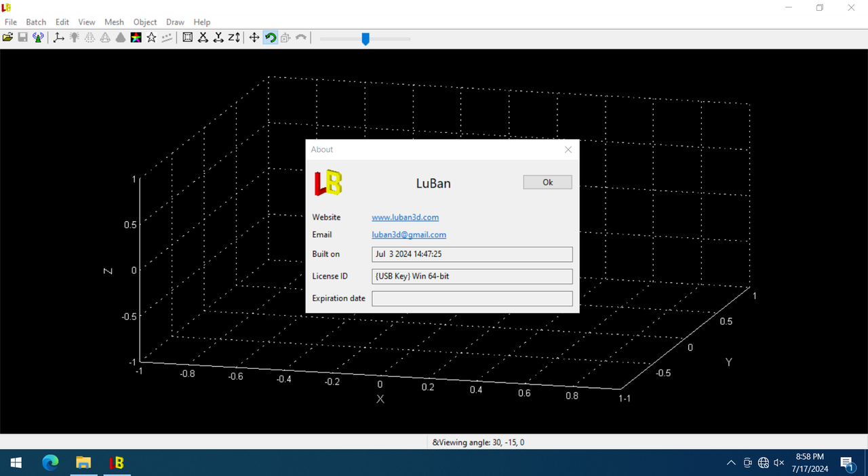The width and height of the screenshot is (868, 476).
Task: Open the Batch menu
Action: [x=36, y=22]
